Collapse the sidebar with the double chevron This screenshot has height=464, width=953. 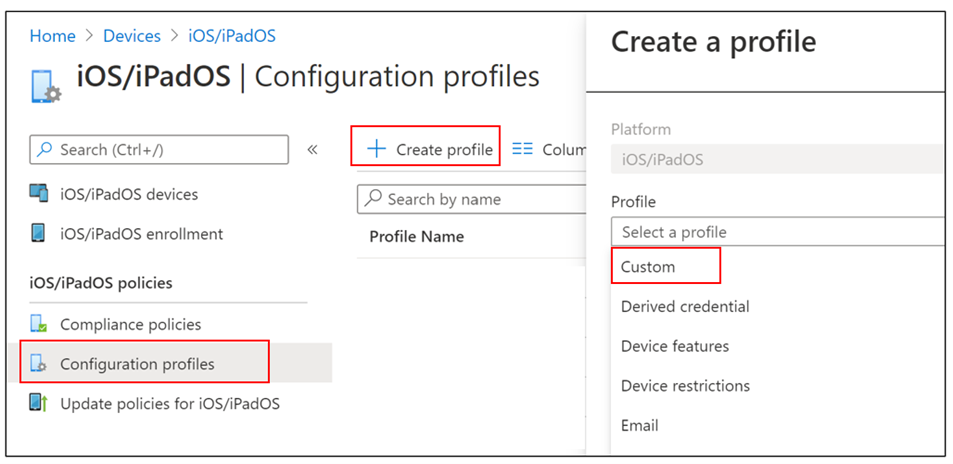coord(312,150)
